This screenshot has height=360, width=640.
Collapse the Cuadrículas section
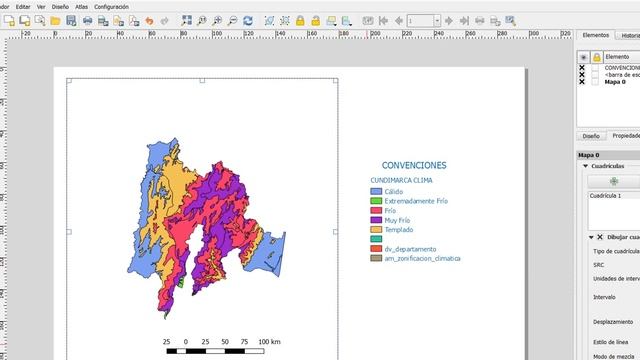pyautogui.click(x=586, y=166)
